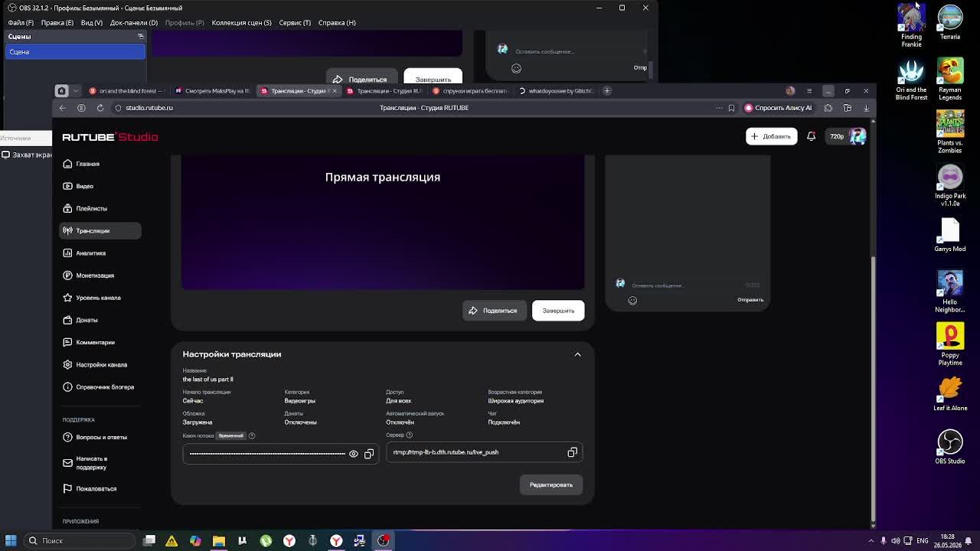Open File Explorer from the taskbar
Viewport: 980px width, 551px height.
219,541
